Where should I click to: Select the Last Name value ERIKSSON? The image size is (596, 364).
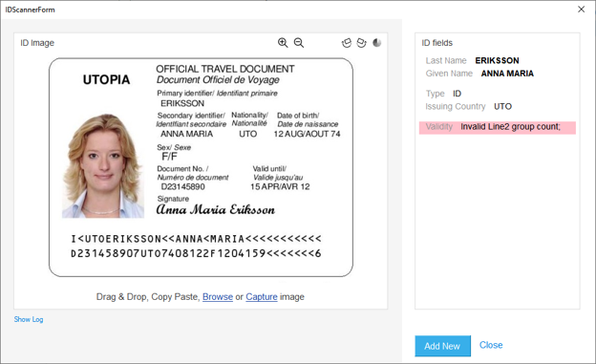[x=497, y=60]
